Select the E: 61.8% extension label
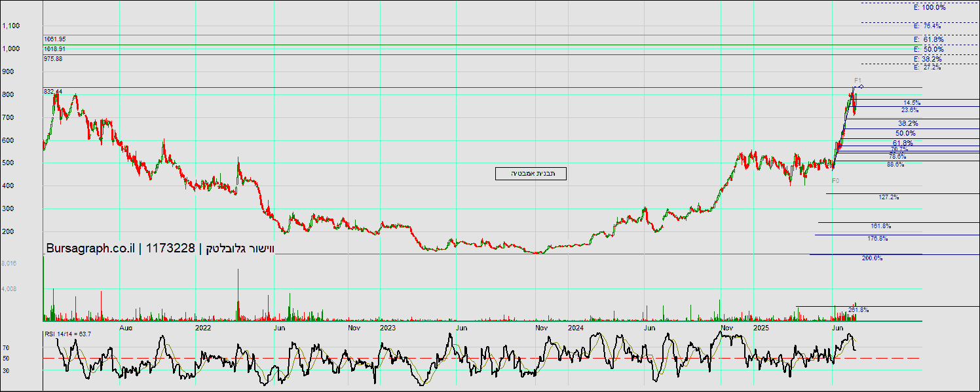980x392 pixels. (x=928, y=40)
